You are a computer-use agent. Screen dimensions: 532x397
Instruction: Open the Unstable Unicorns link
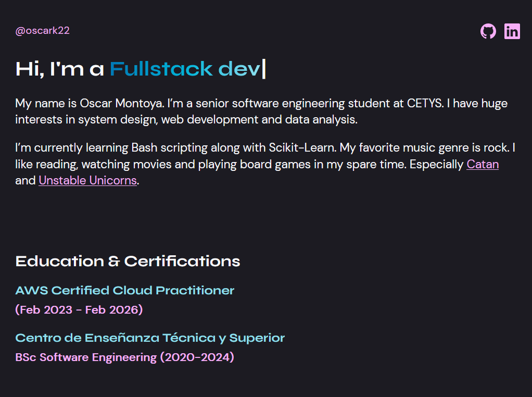[87, 181]
